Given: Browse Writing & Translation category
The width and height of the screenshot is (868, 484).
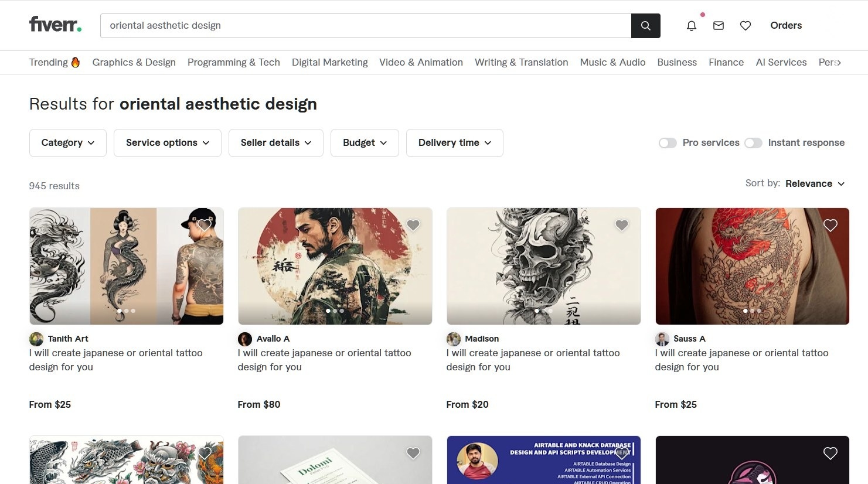Looking at the screenshot, I should [x=522, y=62].
